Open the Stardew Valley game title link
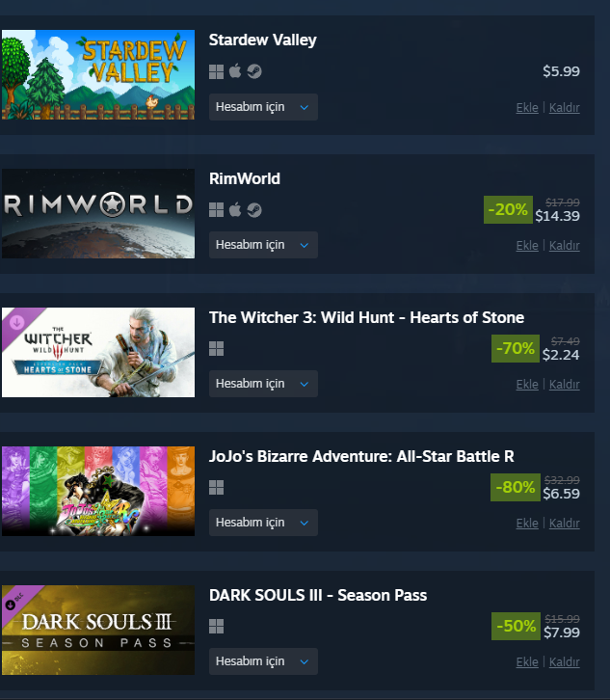Image resolution: width=610 pixels, height=700 pixels. click(262, 40)
